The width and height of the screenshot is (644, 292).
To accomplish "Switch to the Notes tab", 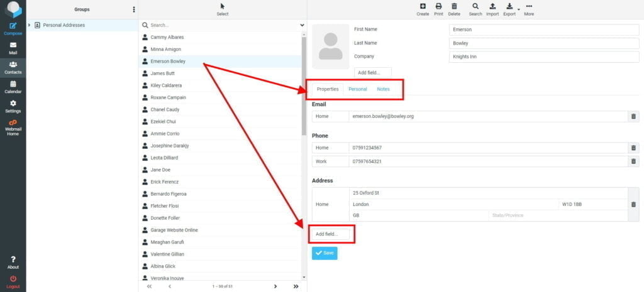I will tap(383, 89).
